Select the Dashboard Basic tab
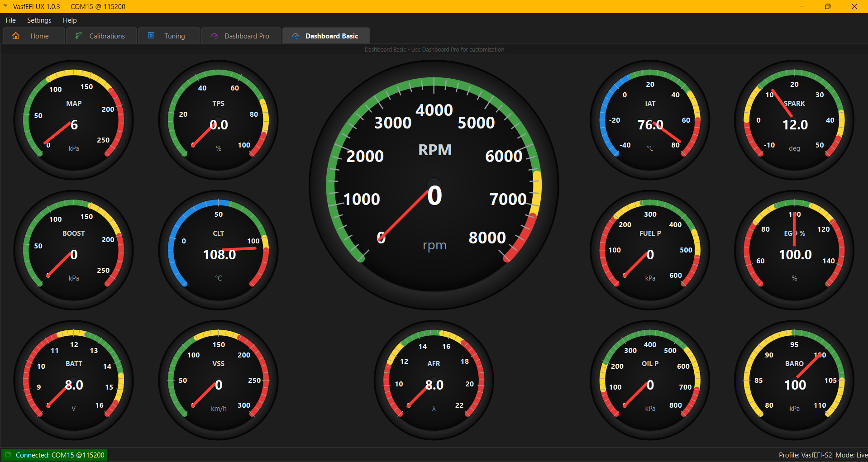The image size is (868, 462). point(326,36)
